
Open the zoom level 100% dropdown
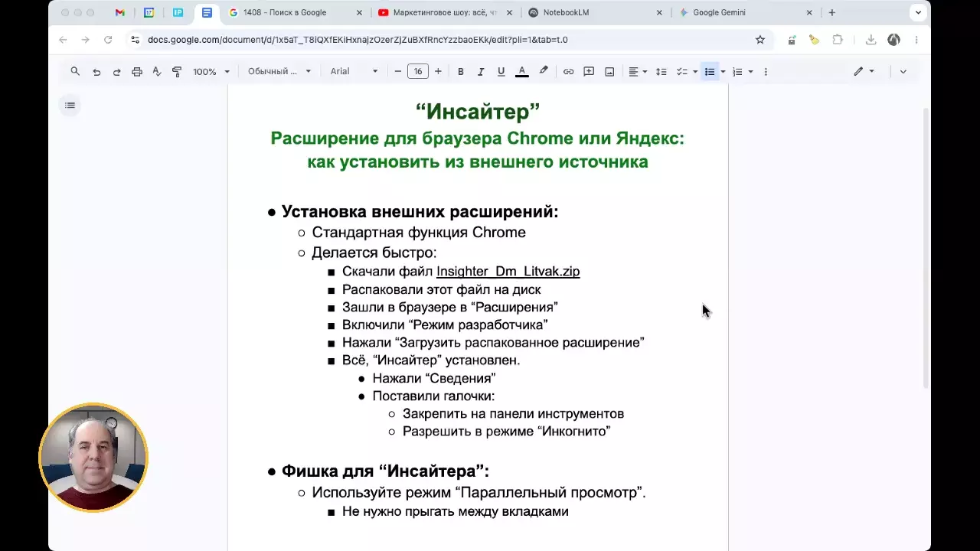tap(211, 72)
